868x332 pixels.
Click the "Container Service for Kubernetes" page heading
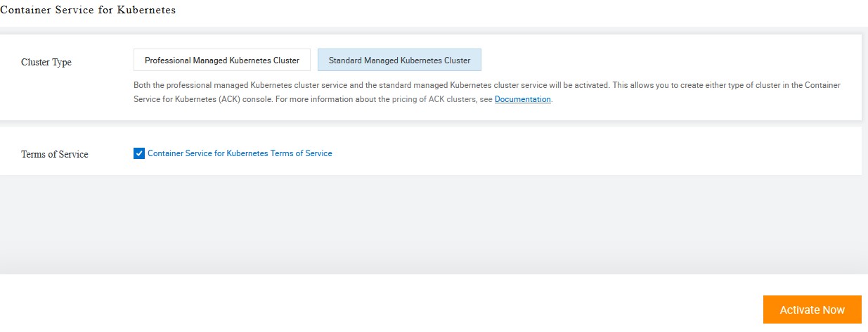88,11
